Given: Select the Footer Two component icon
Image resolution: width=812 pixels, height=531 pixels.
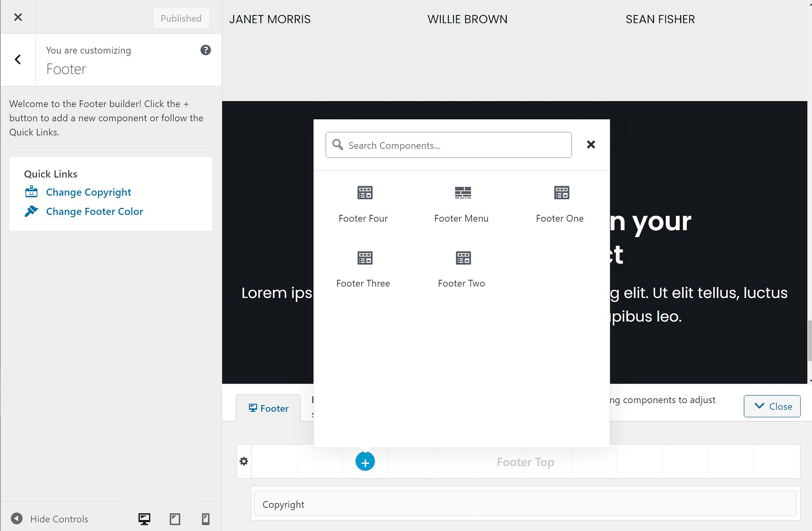Looking at the screenshot, I should pyautogui.click(x=462, y=257).
